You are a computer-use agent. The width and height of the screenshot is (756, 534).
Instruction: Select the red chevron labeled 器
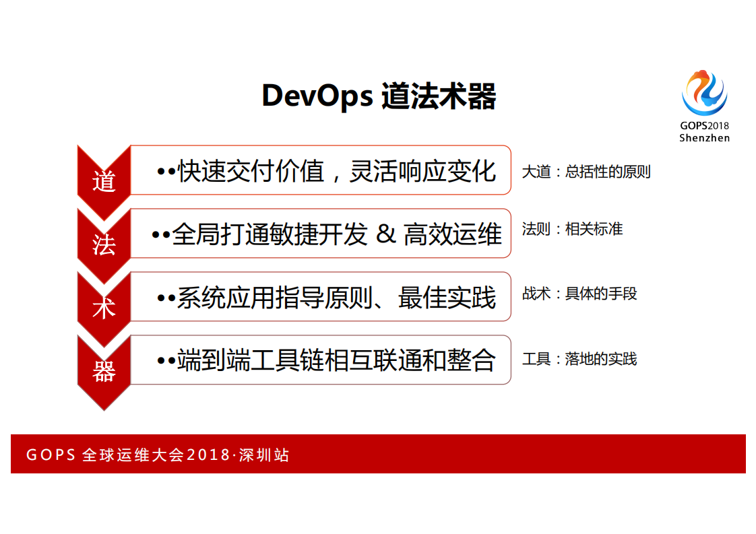click(104, 366)
